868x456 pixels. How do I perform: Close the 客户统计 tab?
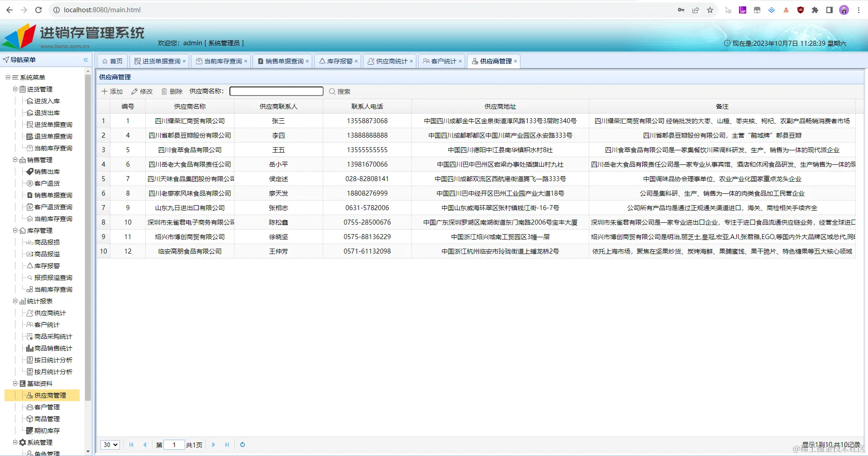(x=460, y=61)
